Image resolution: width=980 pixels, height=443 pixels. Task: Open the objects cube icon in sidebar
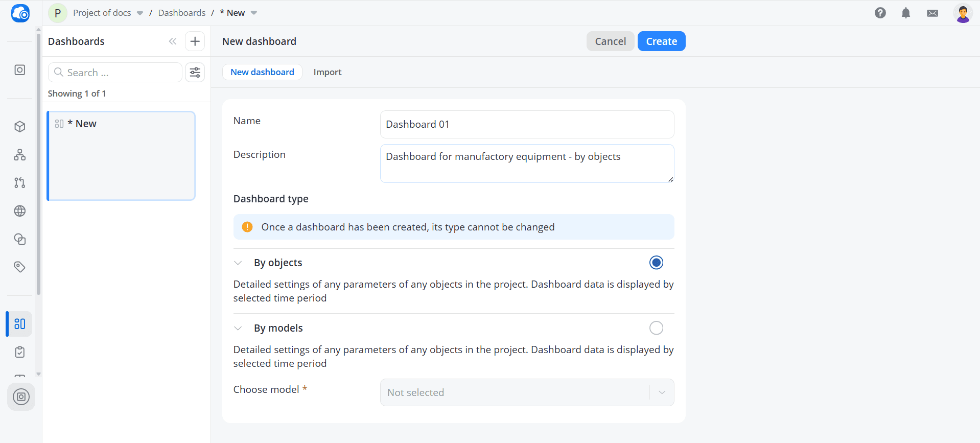point(20,127)
